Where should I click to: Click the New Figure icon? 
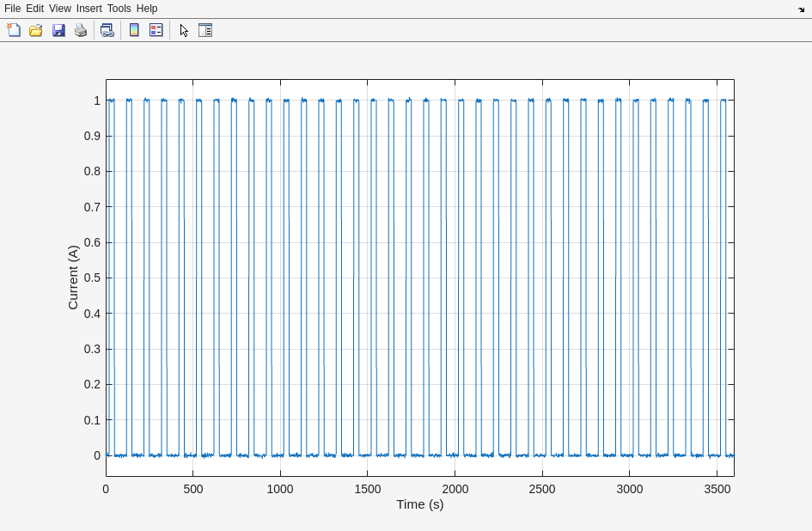point(14,30)
